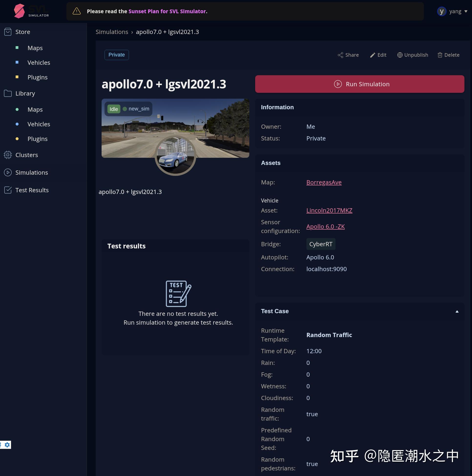Open the yang account dropdown
This screenshot has height=476, width=472.
[452, 11]
